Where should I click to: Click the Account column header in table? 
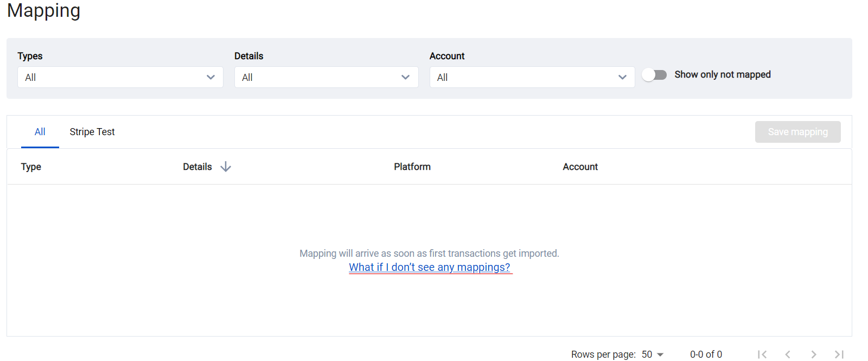pyautogui.click(x=580, y=167)
